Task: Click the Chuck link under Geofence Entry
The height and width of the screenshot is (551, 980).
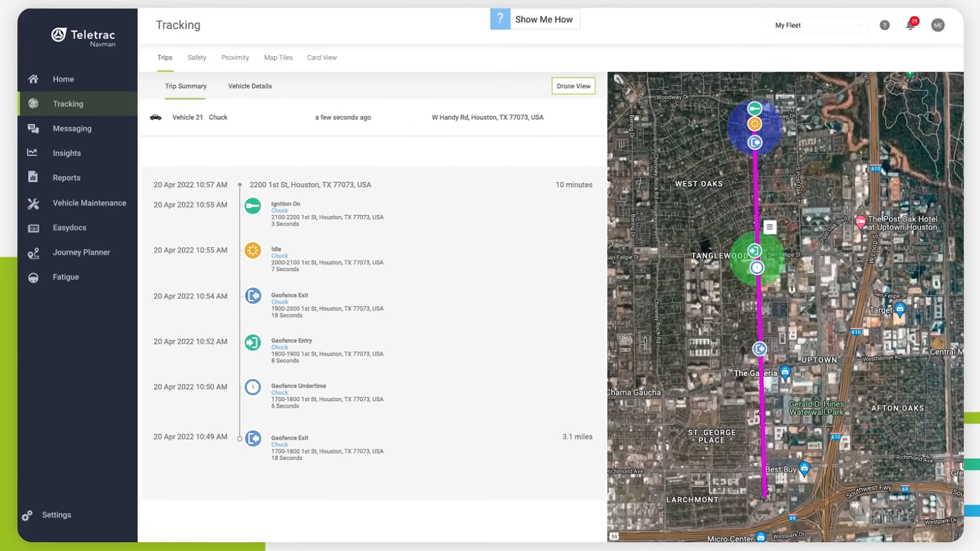Action: 279,348
